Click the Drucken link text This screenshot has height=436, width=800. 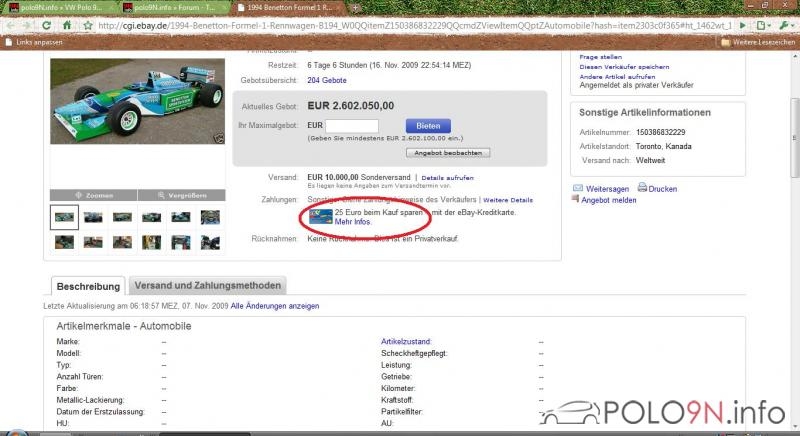(663, 189)
